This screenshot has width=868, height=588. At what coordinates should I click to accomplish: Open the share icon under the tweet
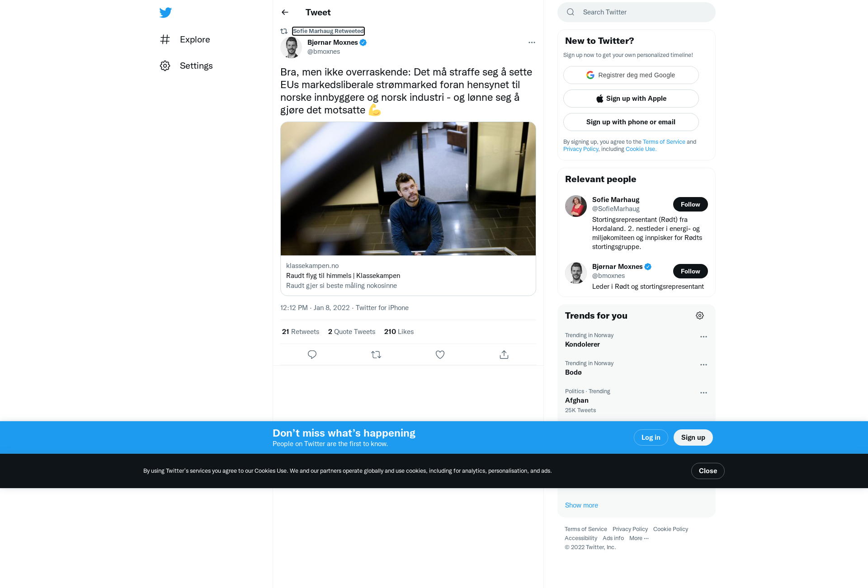504,355
